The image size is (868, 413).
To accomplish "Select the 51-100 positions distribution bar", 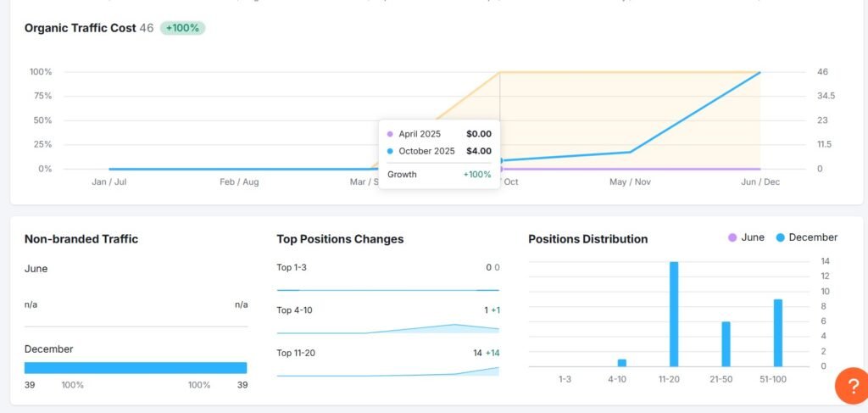I will click(777, 332).
